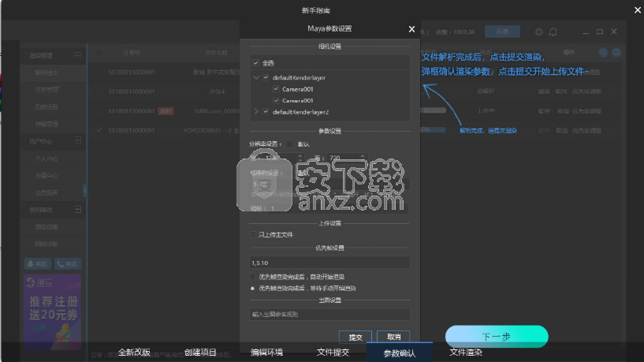Click the 取消 cancel button
The width and height of the screenshot is (644, 362).
point(393,337)
